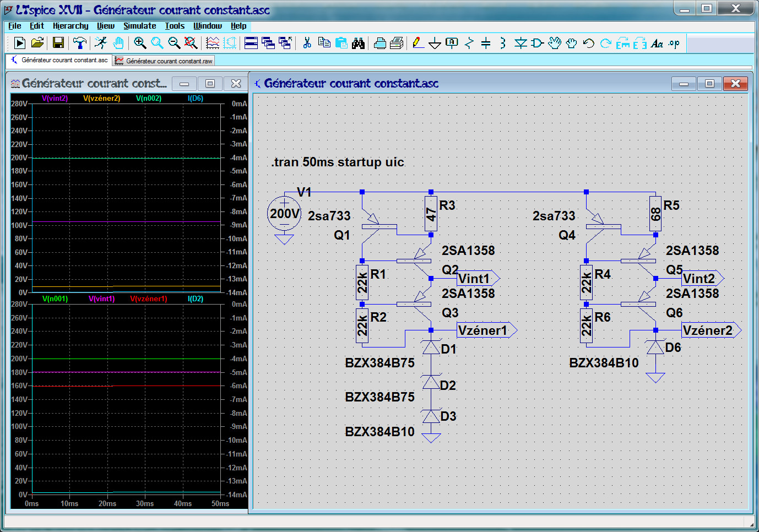Click the Vint2 net label flag
Image resolution: width=759 pixels, height=532 pixels.
(x=702, y=279)
